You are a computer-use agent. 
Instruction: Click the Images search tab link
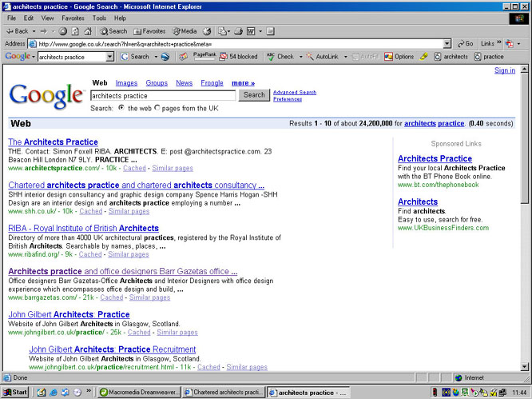126,83
